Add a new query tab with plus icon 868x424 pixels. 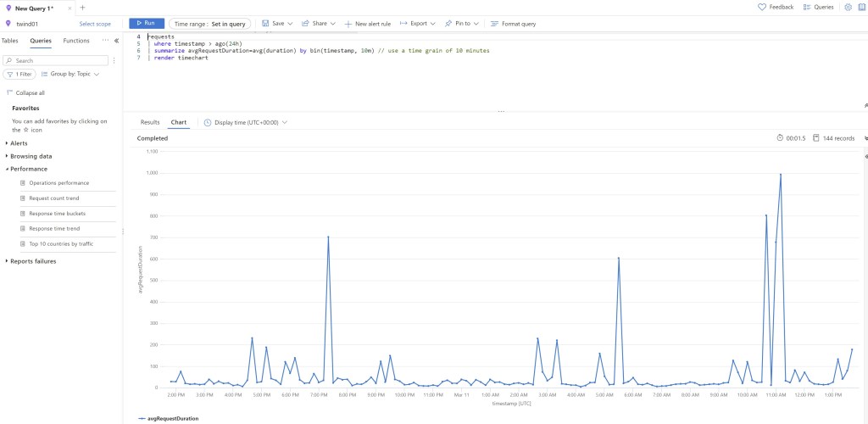click(82, 8)
